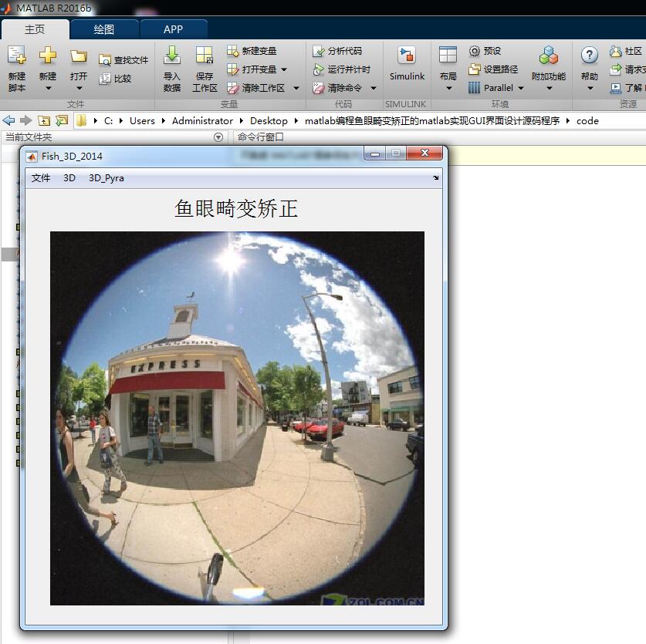Expand the New (新建) dropdown arrow
The height and width of the screenshot is (644, 646).
(48, 88)
